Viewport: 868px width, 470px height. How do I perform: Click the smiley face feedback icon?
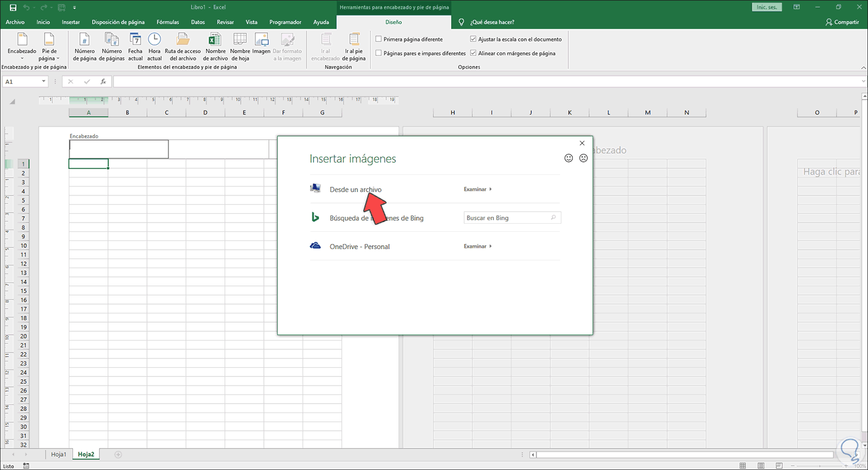568,158
